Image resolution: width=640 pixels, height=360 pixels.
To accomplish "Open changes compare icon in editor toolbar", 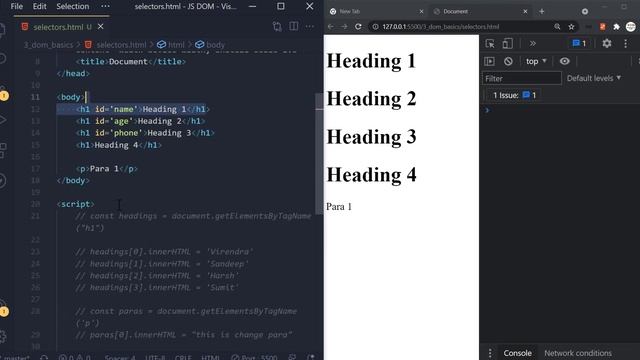I will [277, 27].
